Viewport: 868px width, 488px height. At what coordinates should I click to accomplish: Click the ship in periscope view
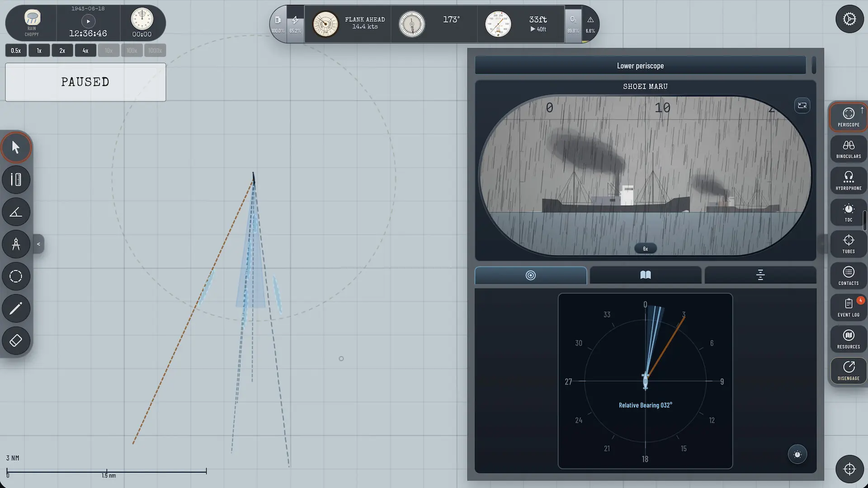(616, 198)
